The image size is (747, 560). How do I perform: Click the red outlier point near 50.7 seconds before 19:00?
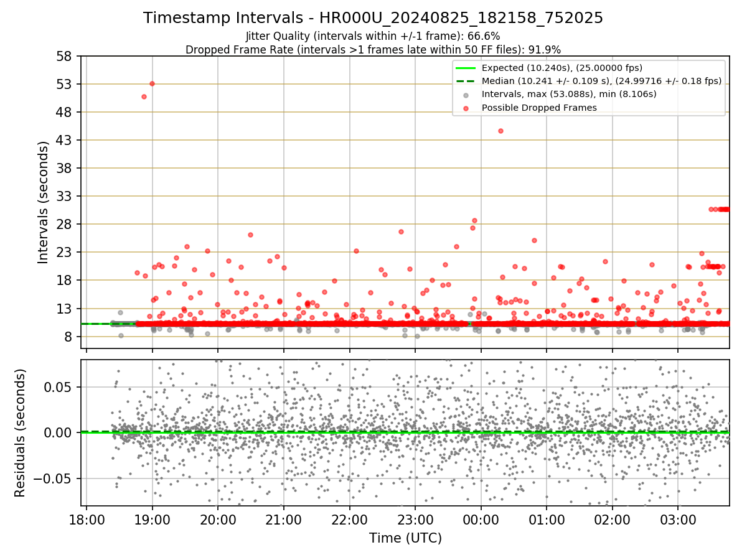[x=144, y=96]
